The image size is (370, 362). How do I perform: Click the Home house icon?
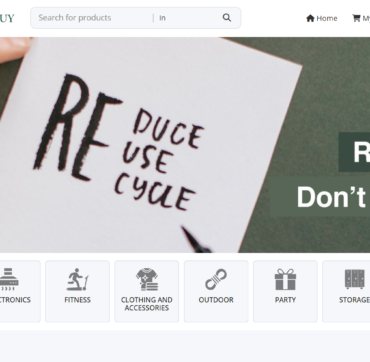click(310, 18)
